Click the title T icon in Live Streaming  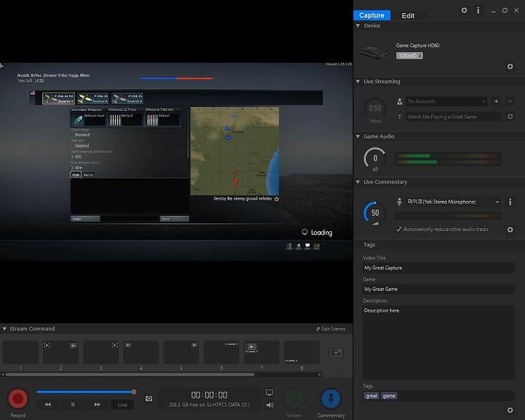[x=400, y=117]
